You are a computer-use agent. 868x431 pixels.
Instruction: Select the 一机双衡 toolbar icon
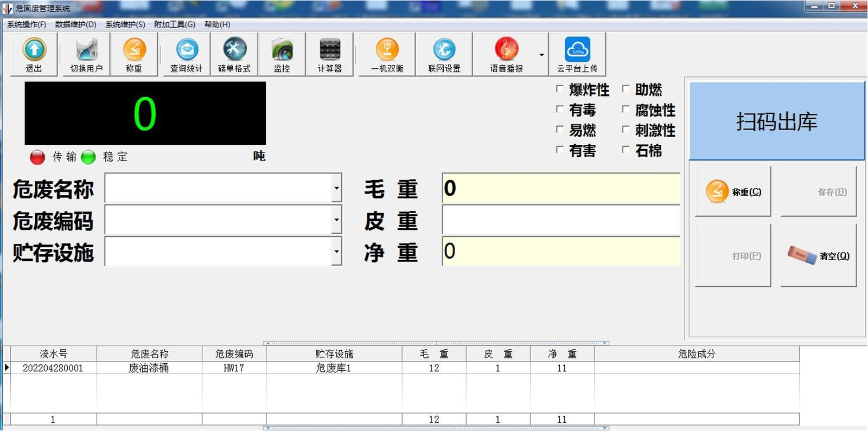(387, 54)
